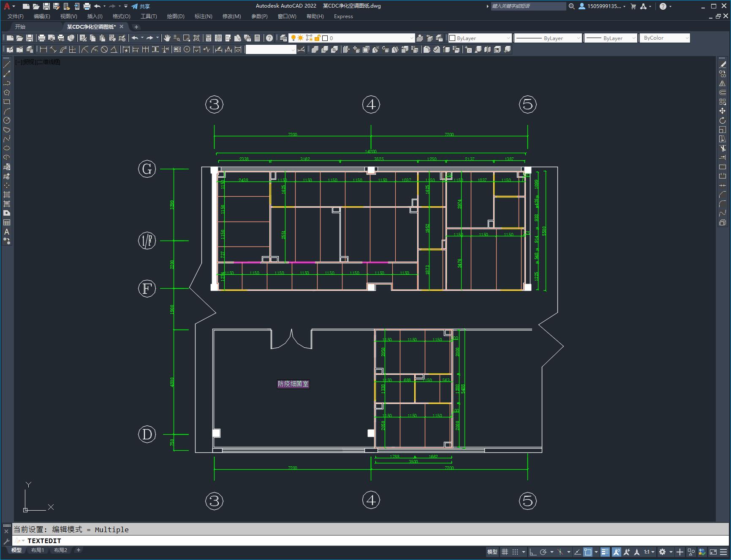Open the status bar customization menu
Image resolution: width=731 pixels, height=560 pixels.
coord(723,552)
